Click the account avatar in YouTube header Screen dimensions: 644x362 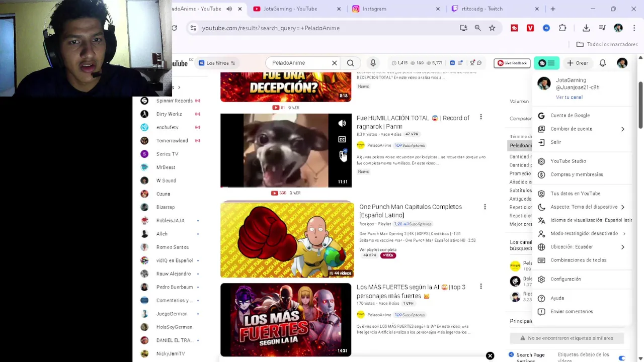(622, 63)
